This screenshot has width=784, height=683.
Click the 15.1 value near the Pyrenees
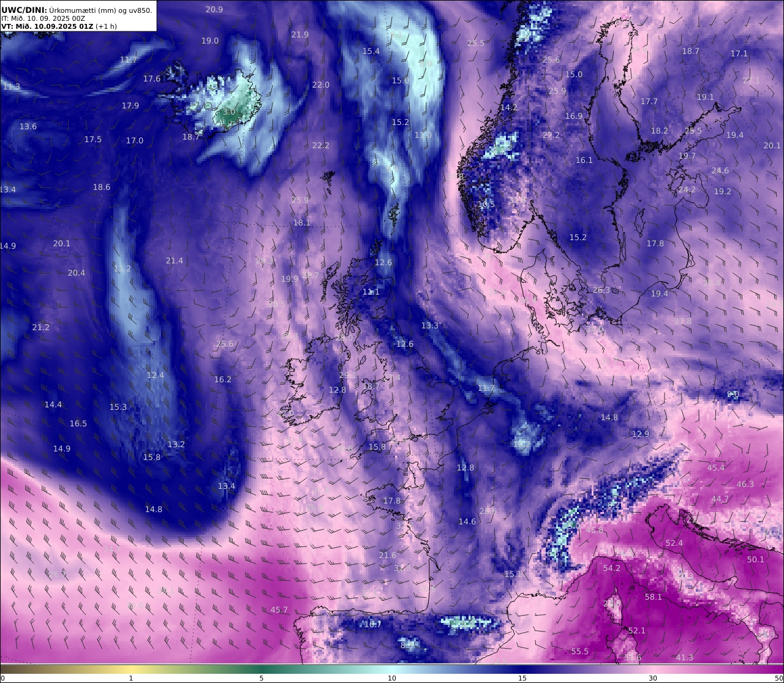[x=513, y=574]
